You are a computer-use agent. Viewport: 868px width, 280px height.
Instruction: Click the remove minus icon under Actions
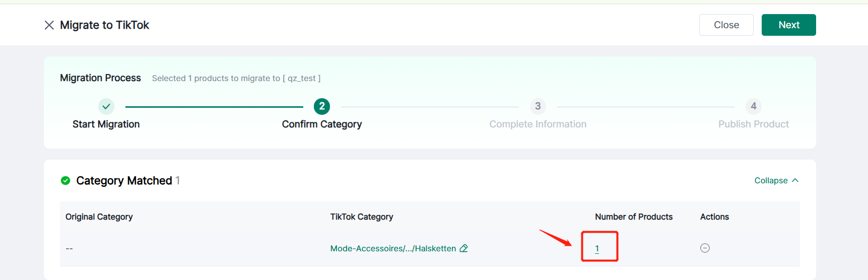[x=705, y=248]
